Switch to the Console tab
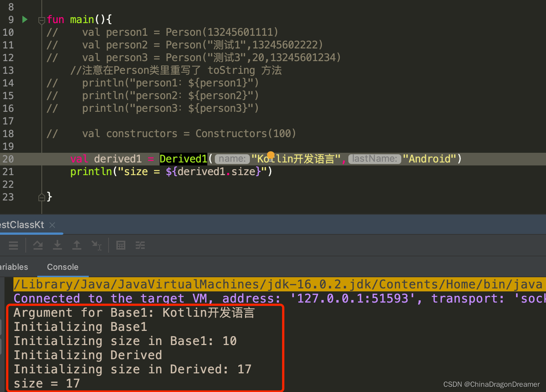 [63, 267]
